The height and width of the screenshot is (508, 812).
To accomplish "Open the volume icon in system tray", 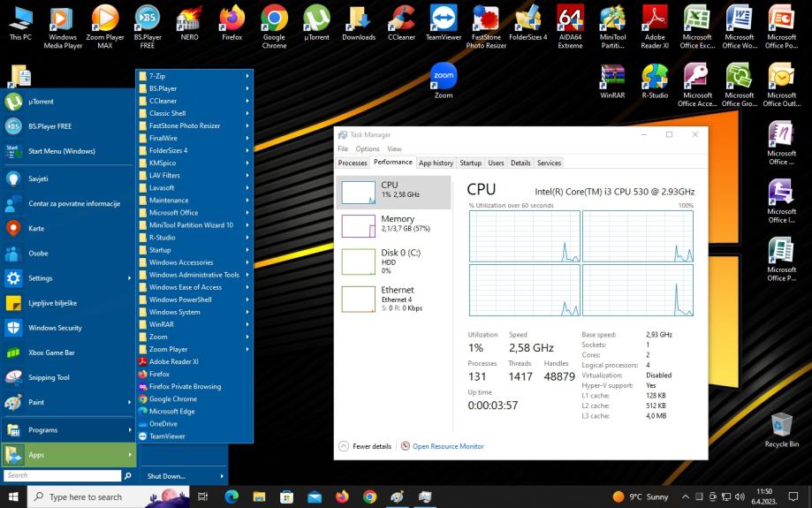I will [x=740, y=497].
